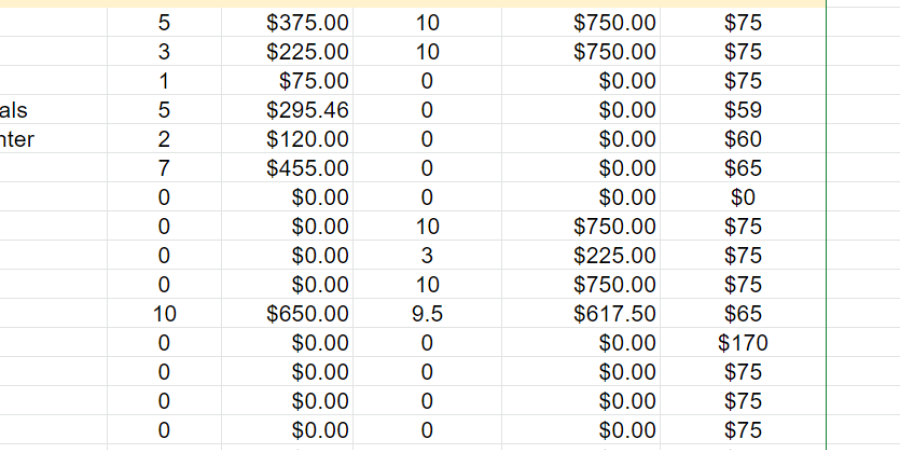Select the cell showing $0 without decimals

click(x=743, y=197)
